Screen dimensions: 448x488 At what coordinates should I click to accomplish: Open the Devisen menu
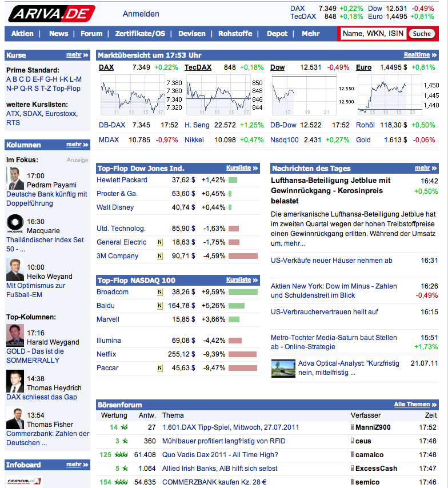192,34
